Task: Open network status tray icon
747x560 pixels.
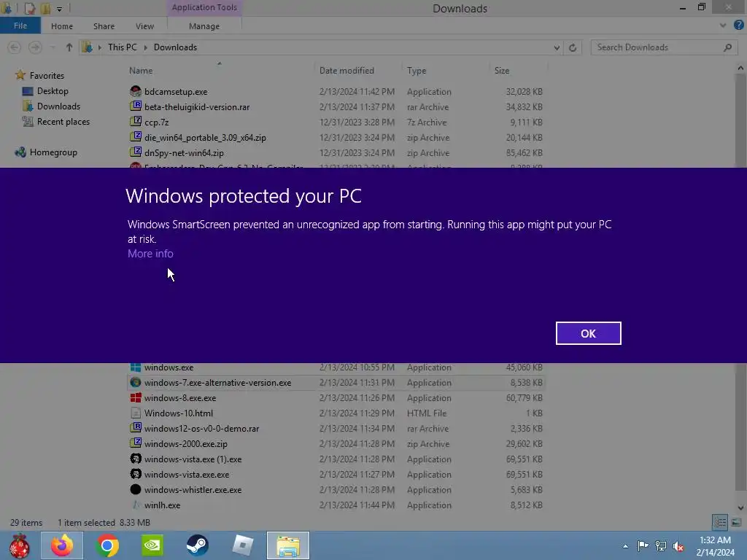Action: 661,545
